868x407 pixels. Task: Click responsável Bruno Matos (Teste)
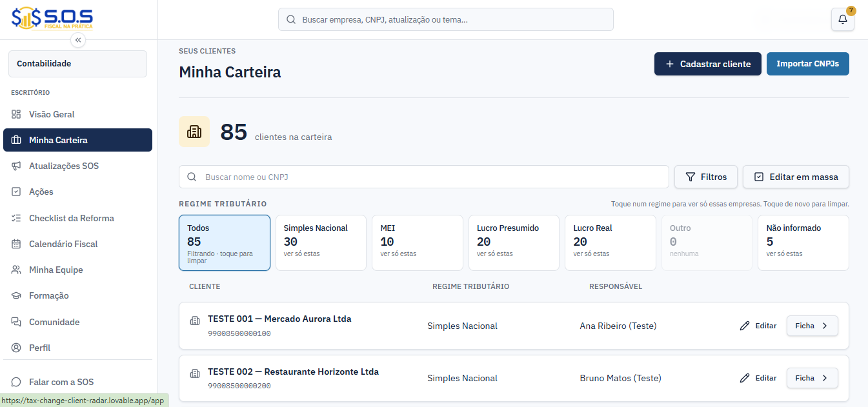click(621, 378)
